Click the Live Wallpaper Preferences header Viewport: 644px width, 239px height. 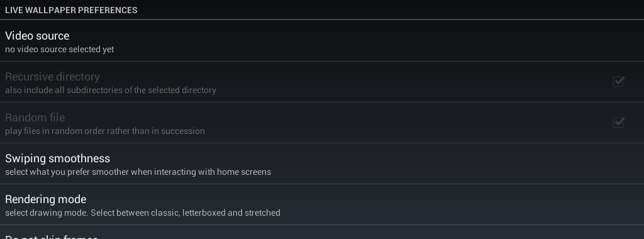[x=71, y=10]
